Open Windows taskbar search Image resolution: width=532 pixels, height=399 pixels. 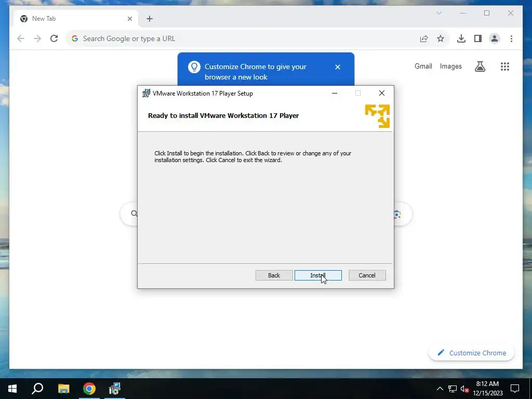tap(37, 389)
